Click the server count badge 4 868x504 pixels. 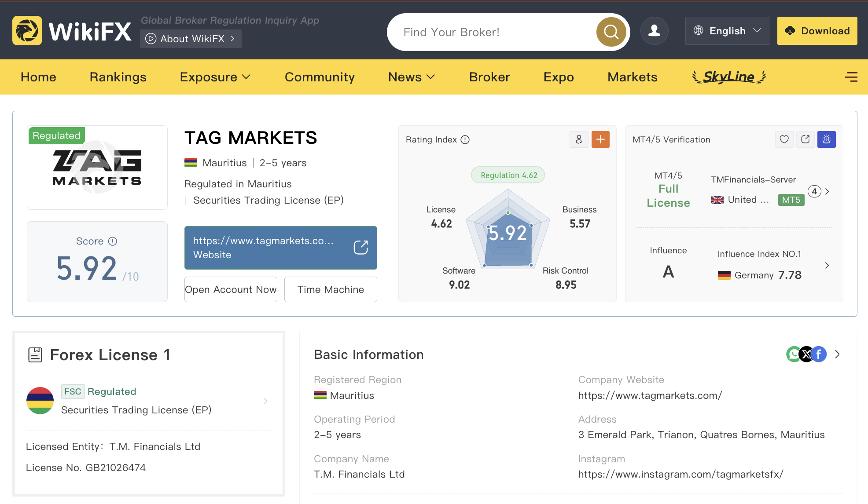point(814,191)
